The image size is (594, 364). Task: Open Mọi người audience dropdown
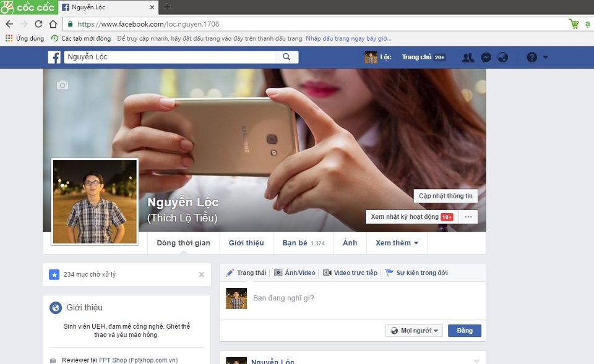(x=414, y=331)
